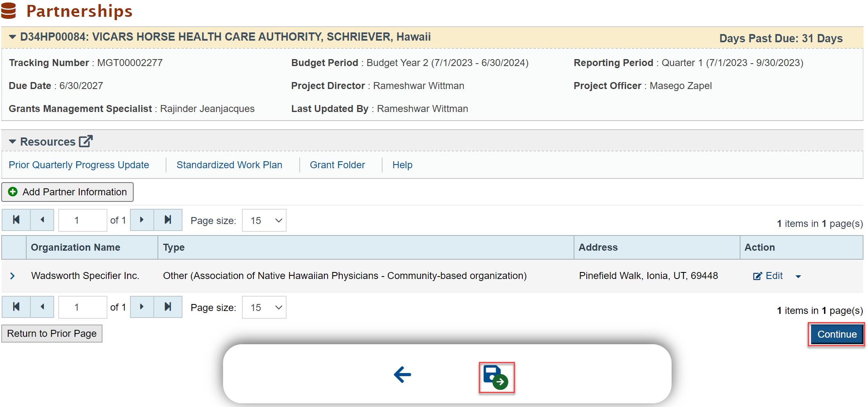868x407 pixels.
Task: Go to previous page in bottom pager
Action: coord(42,307)
